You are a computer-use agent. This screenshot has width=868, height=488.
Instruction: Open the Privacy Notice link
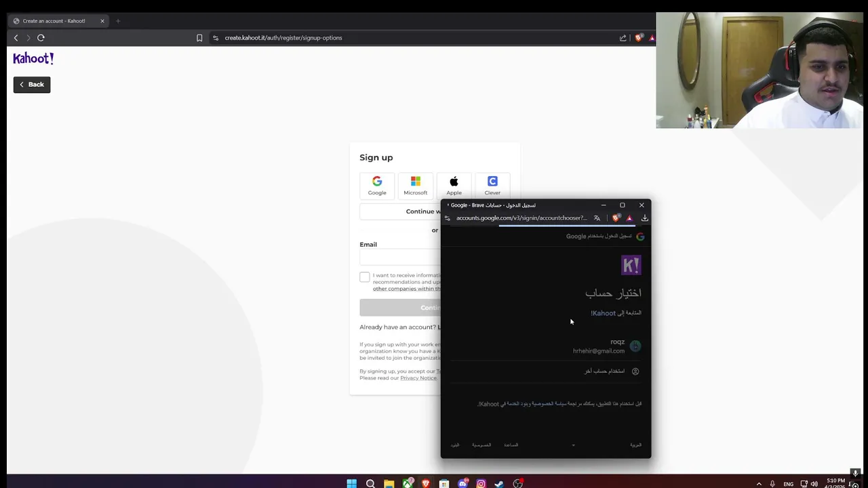pos(418,378)
